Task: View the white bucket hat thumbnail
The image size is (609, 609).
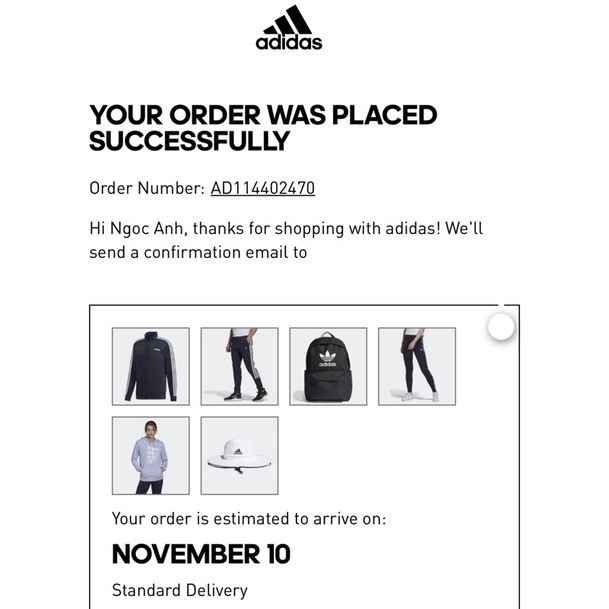Action: pyautogui.click(x=239, y=455)
